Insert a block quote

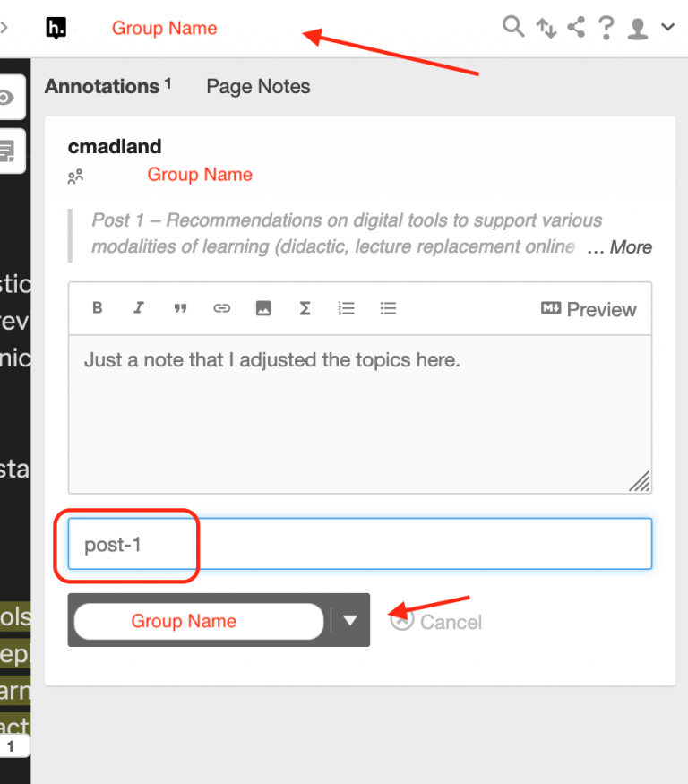(180, 308)
